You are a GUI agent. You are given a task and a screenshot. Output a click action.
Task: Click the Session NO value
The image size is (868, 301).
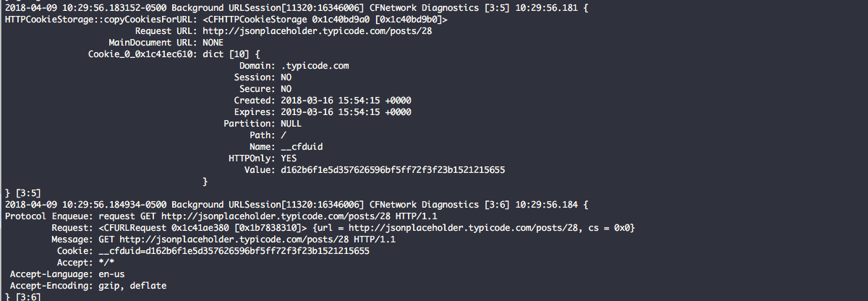tap(286, 77)
